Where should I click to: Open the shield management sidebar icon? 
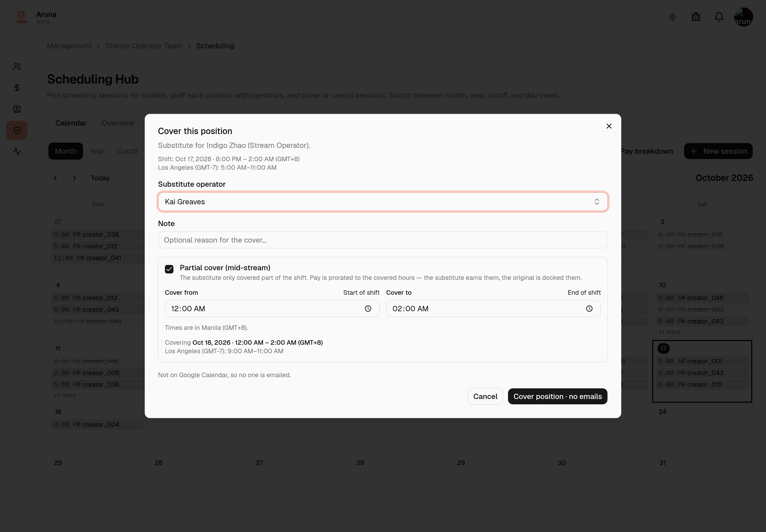tap(17, 130)
